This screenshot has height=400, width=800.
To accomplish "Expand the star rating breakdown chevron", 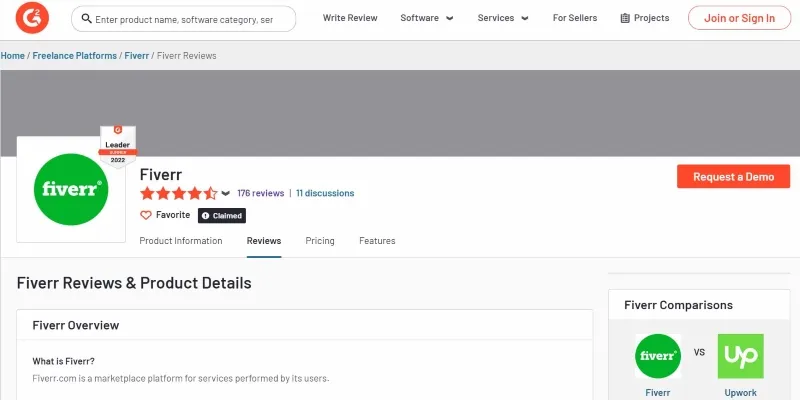I will click(226, 193).
